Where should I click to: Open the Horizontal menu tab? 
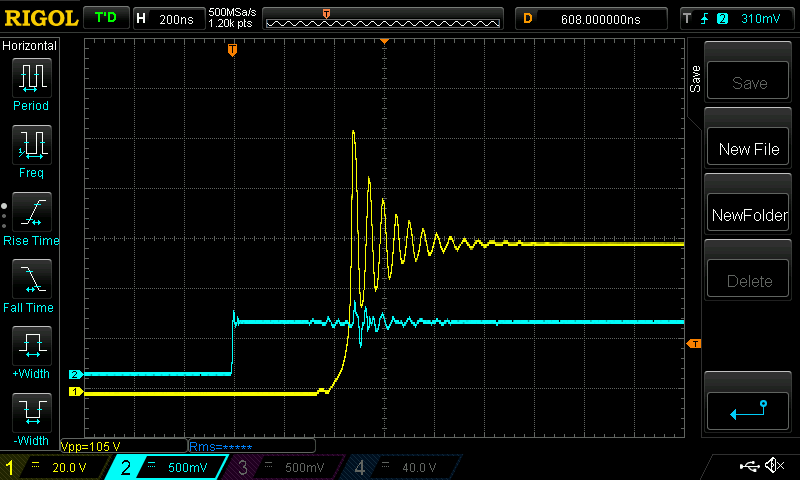pyautogui.click(x=30, y=46)
